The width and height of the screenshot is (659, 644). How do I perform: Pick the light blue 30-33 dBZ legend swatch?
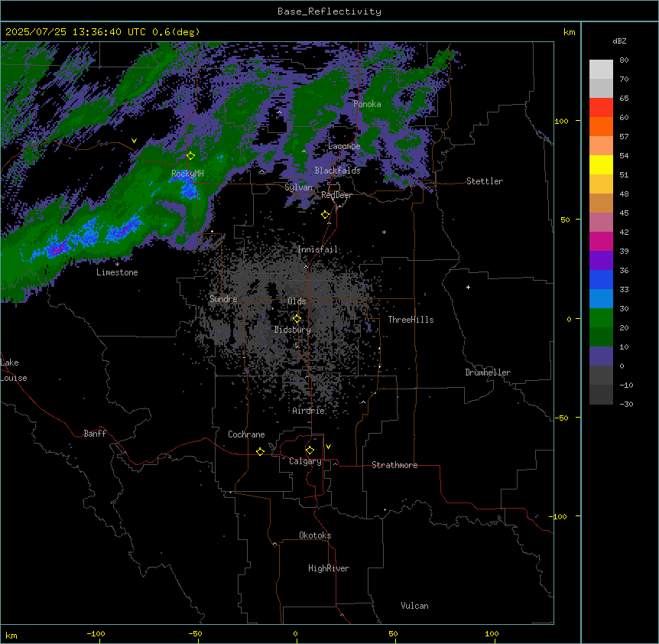601,299
